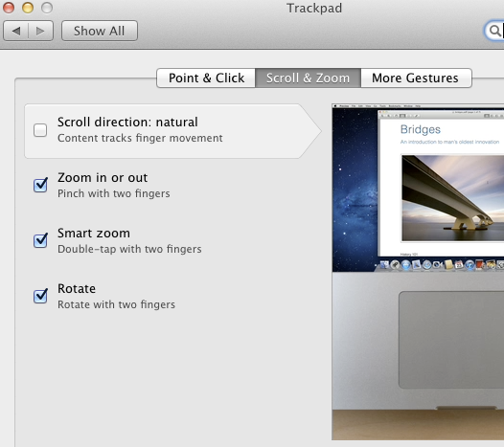504x447 pixels.
Task: Click the back arrow navigation button
Action: [x=15, y=31]
